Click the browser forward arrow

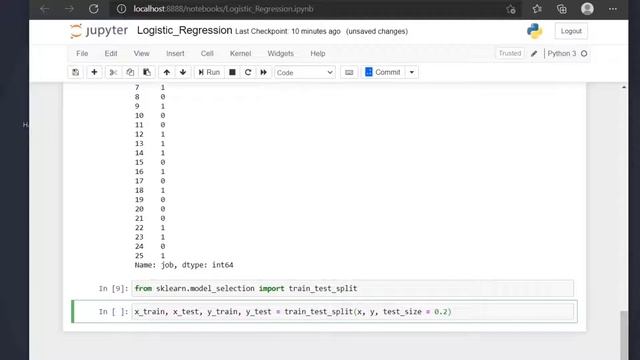click(69, 9)
